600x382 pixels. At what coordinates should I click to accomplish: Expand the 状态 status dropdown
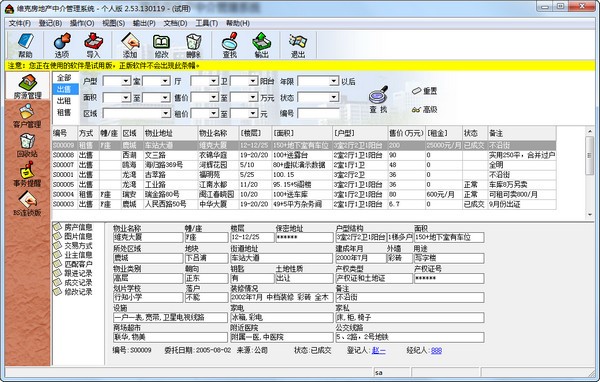click(334, 98)
